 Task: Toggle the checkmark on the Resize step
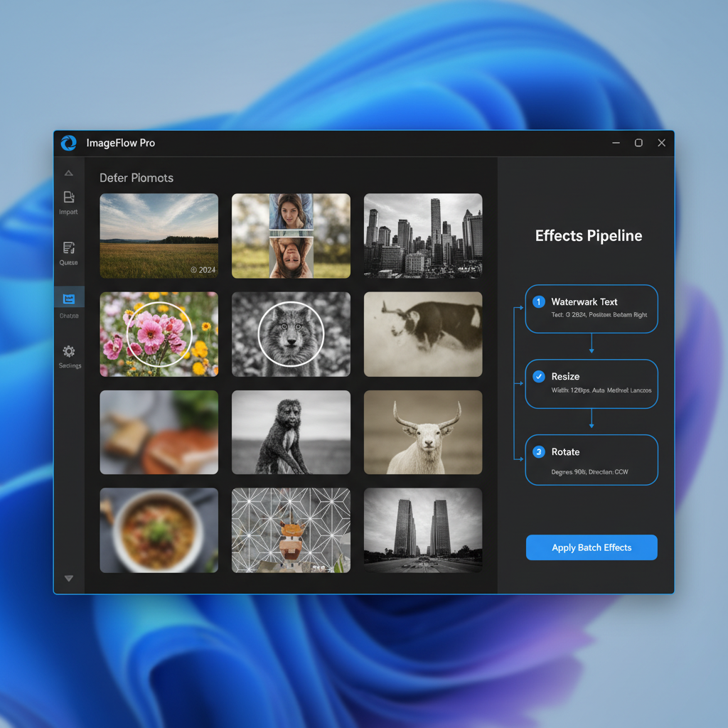pyautogui.click(x=538, y=377)
